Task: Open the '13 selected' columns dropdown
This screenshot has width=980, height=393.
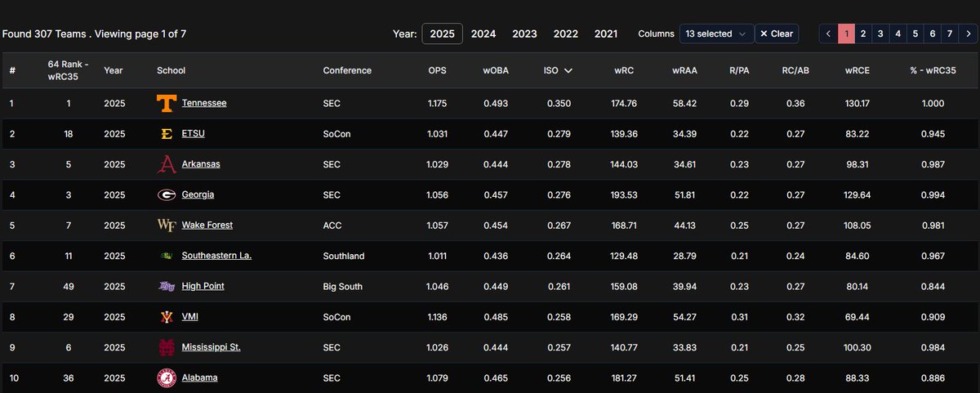Action: tap(716, 33)
